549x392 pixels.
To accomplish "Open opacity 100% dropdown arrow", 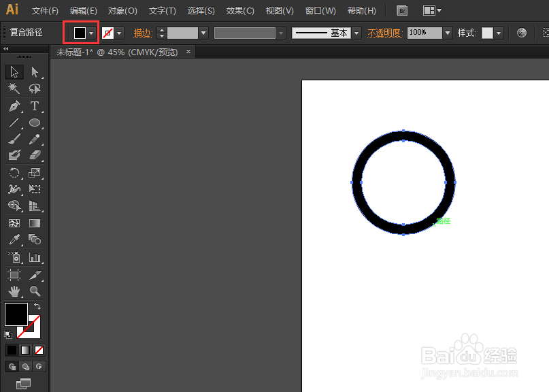I will pos(448,33).
